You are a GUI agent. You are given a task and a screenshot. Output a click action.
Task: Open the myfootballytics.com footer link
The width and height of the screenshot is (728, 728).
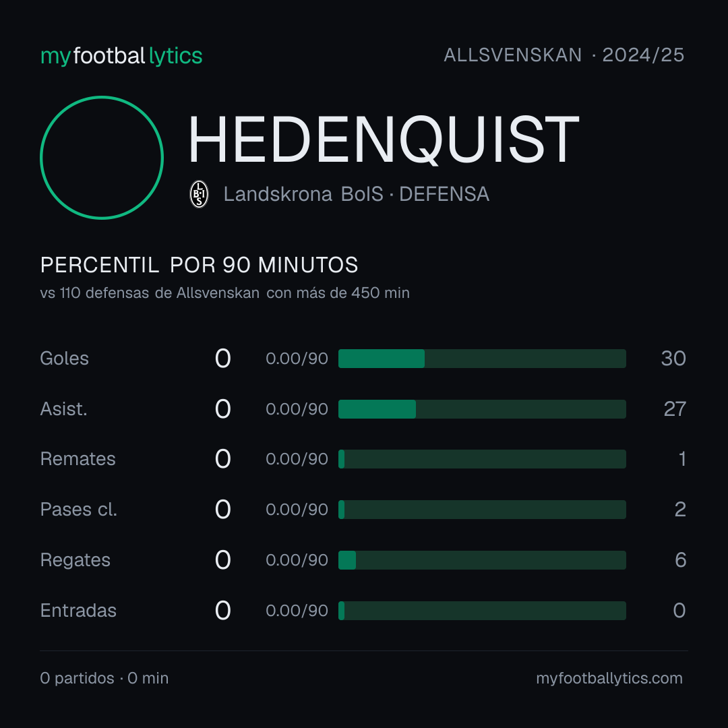609,678
